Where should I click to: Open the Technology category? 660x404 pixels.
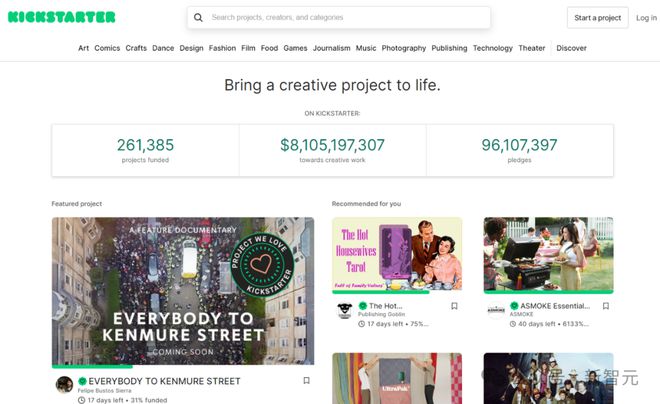coord(492,48)
